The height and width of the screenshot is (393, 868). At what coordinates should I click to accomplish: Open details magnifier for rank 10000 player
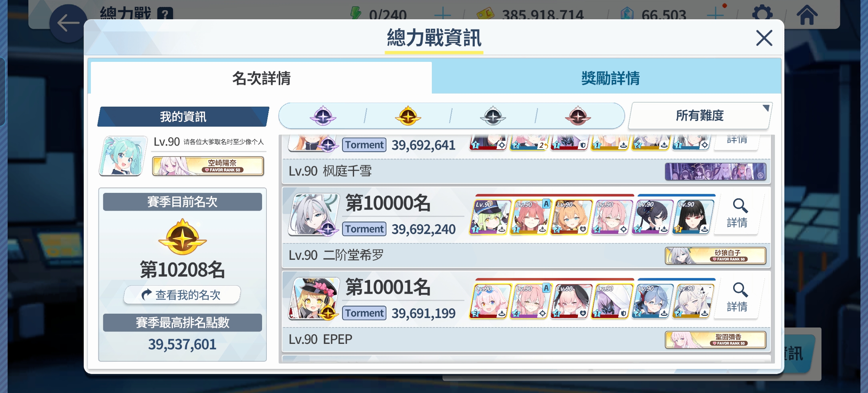[x=737, y=213]
